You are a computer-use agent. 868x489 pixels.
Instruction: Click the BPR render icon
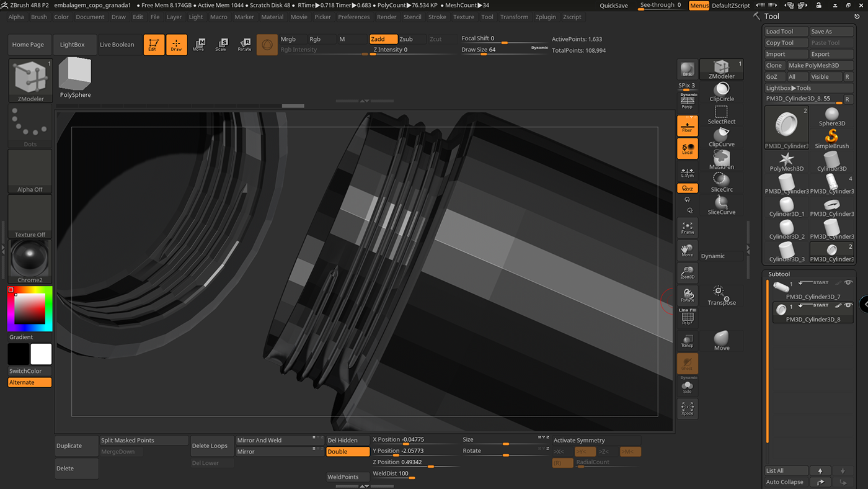coord(687,70)
